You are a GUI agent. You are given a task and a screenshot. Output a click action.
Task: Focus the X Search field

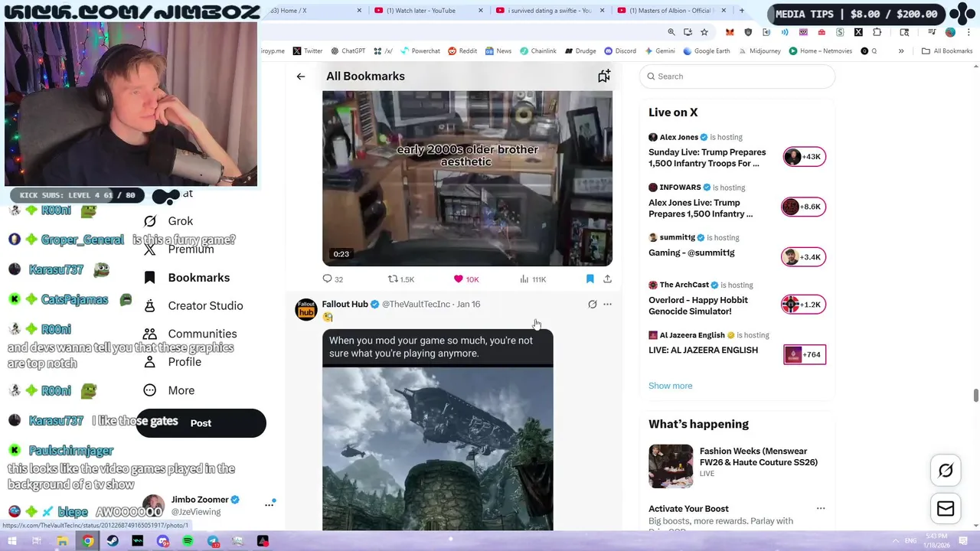[737, 77]
